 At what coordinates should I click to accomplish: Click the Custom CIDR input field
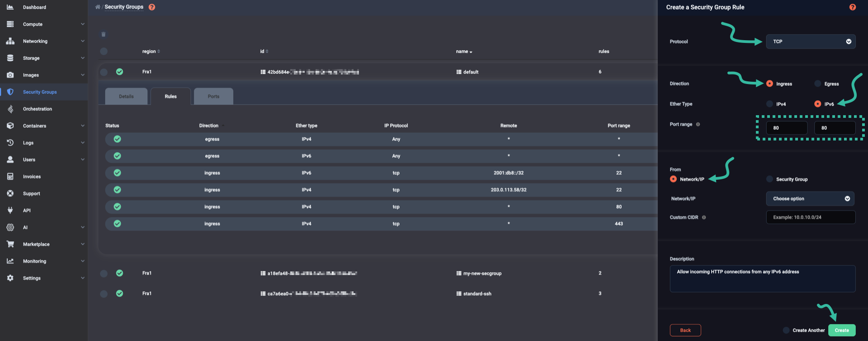811,217
